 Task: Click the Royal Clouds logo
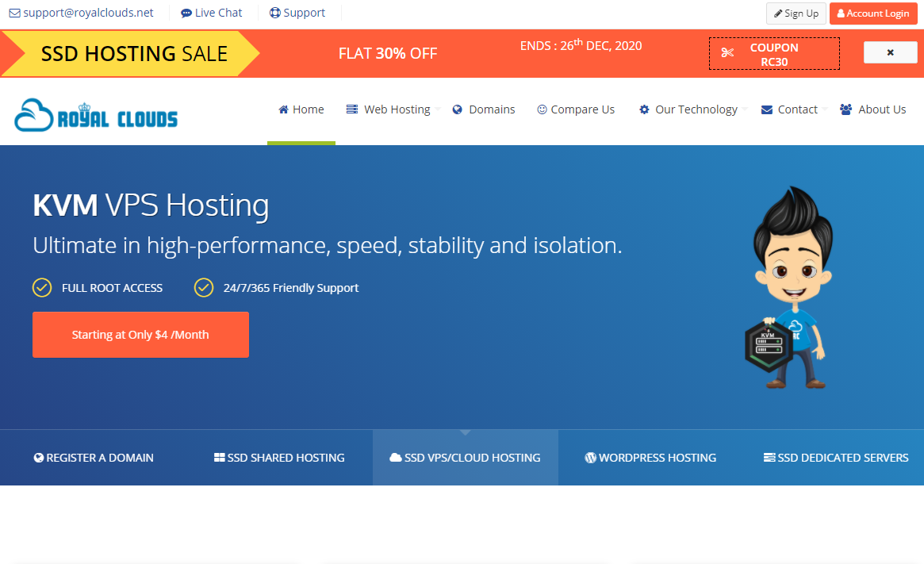coord(95,115)
